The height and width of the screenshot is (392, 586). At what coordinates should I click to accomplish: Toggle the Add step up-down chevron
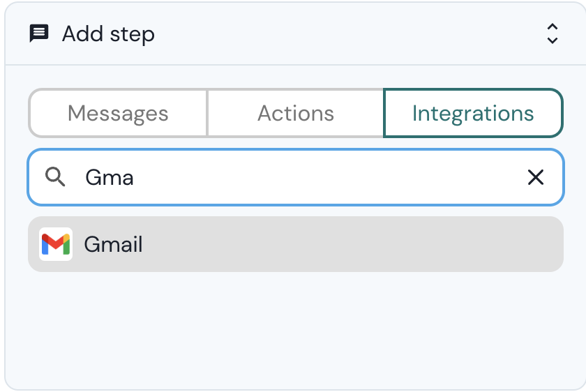[x=552, y=33]
